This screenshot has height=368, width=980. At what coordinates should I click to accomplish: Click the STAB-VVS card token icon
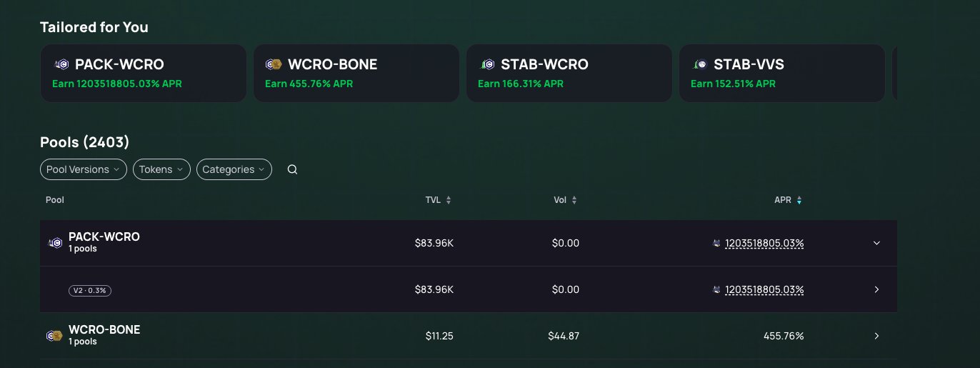(x=701, y=65)
